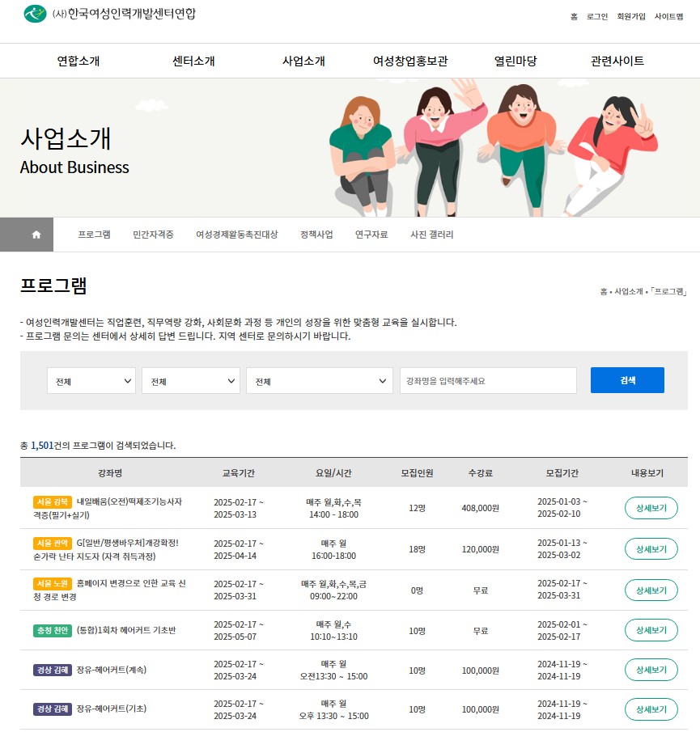Open the 여성창업홍보관 menu
This screenshot has height=732, width=700.
(409, 61)
